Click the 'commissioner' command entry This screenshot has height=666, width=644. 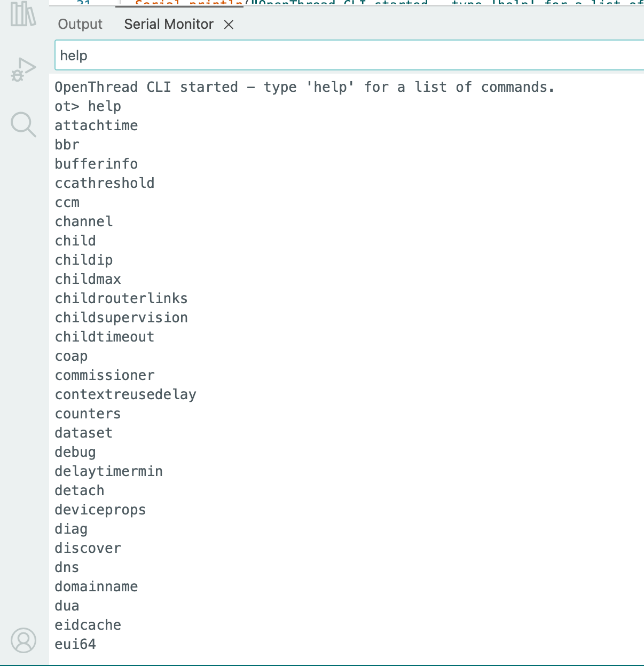[105, 375]
